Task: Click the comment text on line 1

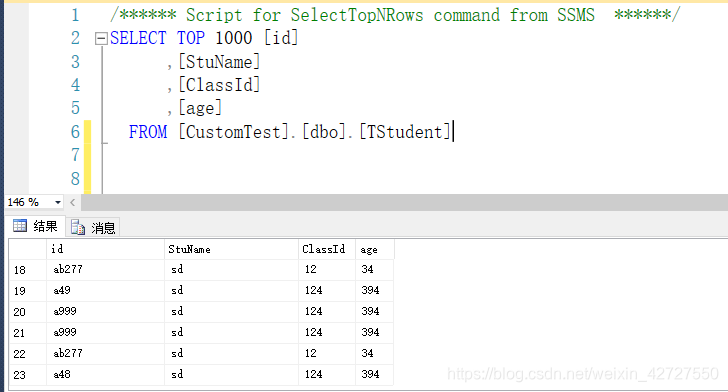Action: tap(395, 15)
